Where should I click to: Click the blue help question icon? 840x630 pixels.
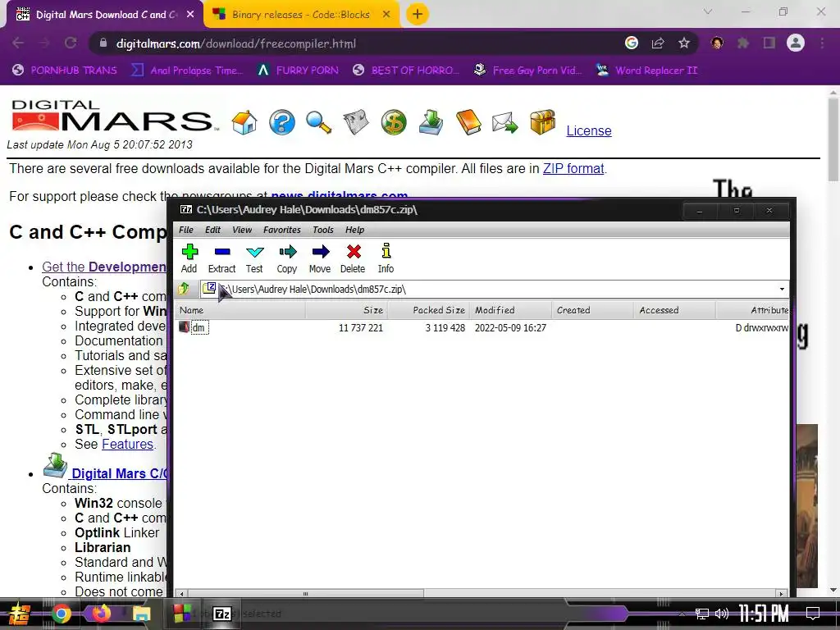(282, 122)
